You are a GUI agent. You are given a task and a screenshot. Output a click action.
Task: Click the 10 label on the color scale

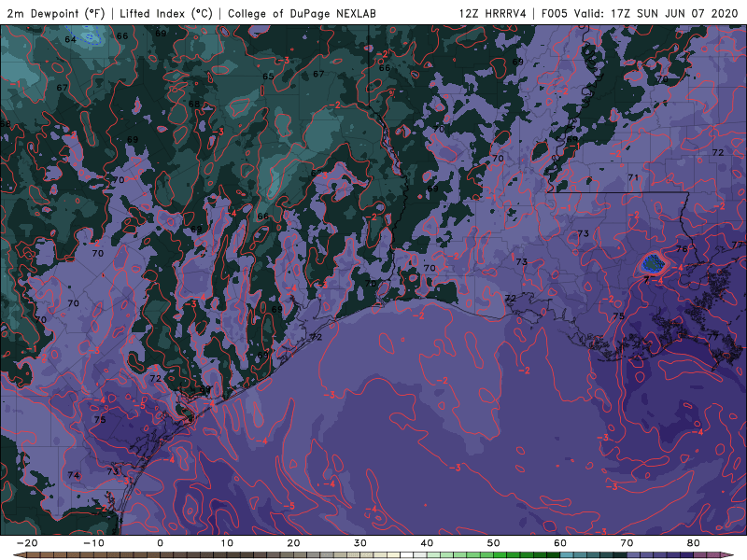pyautogui.click(x=227, y=543)
